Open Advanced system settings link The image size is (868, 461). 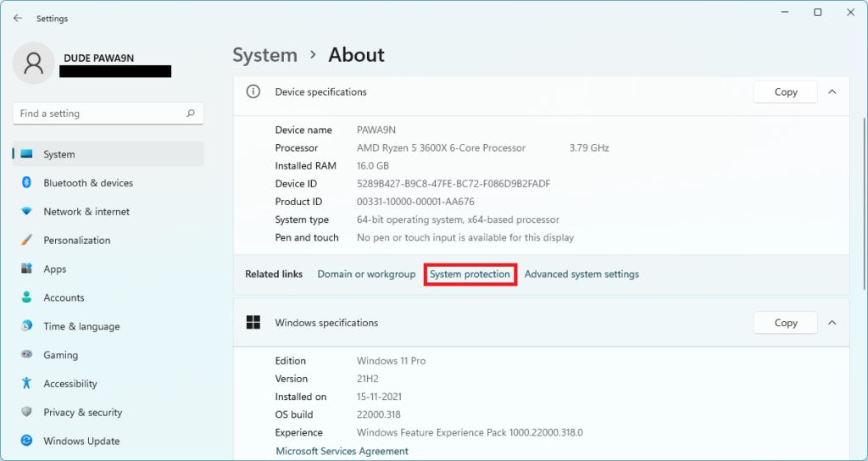point(581,275)
